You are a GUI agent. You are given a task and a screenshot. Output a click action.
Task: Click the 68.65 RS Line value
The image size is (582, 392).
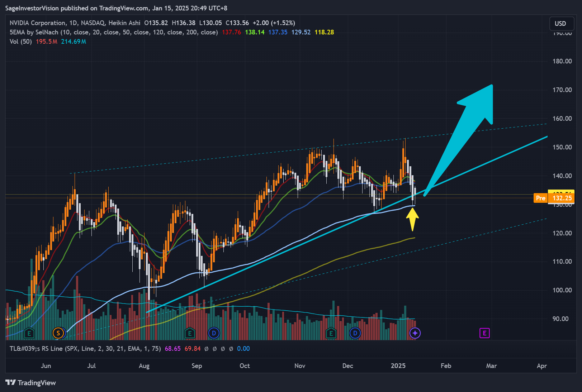pyautogui.click(x=172, y=349)
